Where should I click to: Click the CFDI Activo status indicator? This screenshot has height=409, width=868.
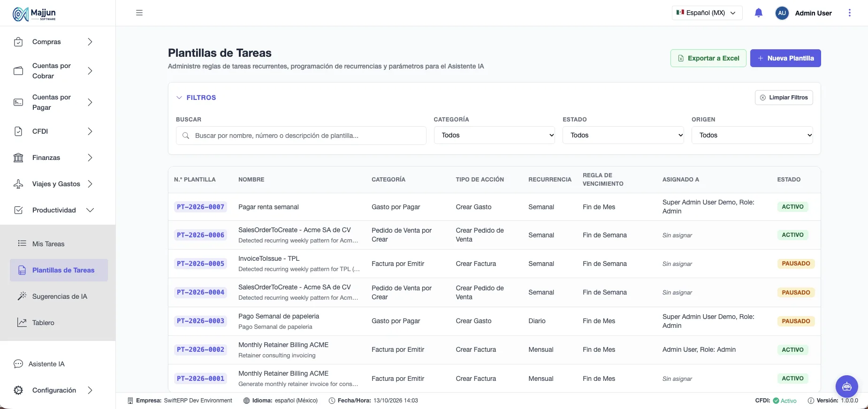776,401
